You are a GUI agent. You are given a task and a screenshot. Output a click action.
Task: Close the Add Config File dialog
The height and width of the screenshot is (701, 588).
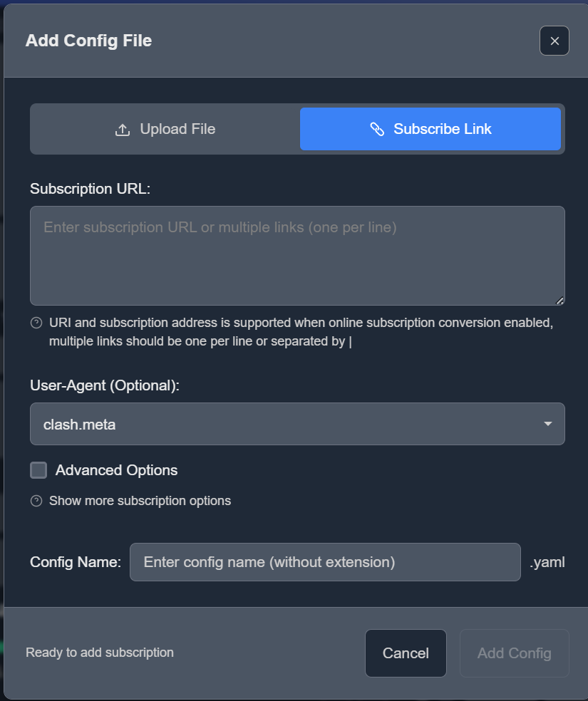pos(554,41)
